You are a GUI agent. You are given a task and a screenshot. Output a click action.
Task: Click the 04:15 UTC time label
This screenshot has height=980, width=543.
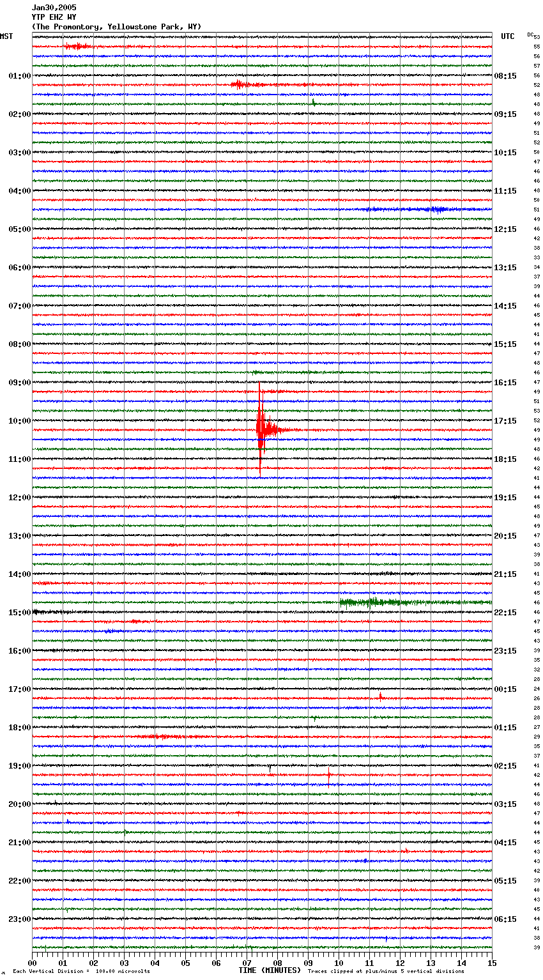pos(505,843)
